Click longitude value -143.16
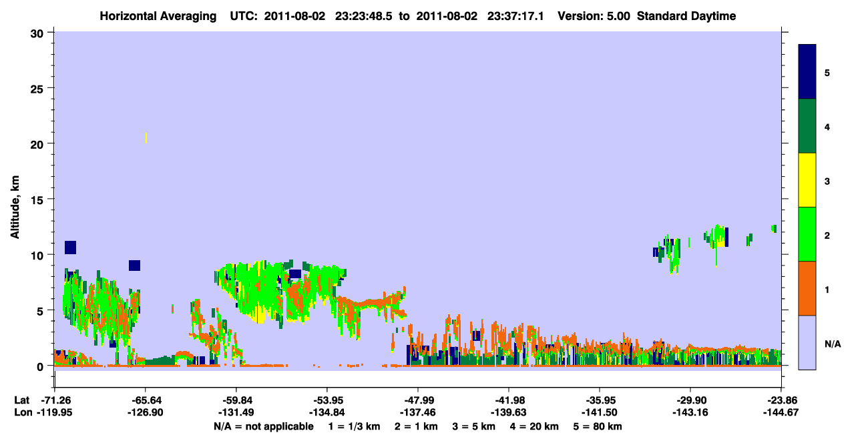The height and width of the screenshot is (445, 868). 690,413
